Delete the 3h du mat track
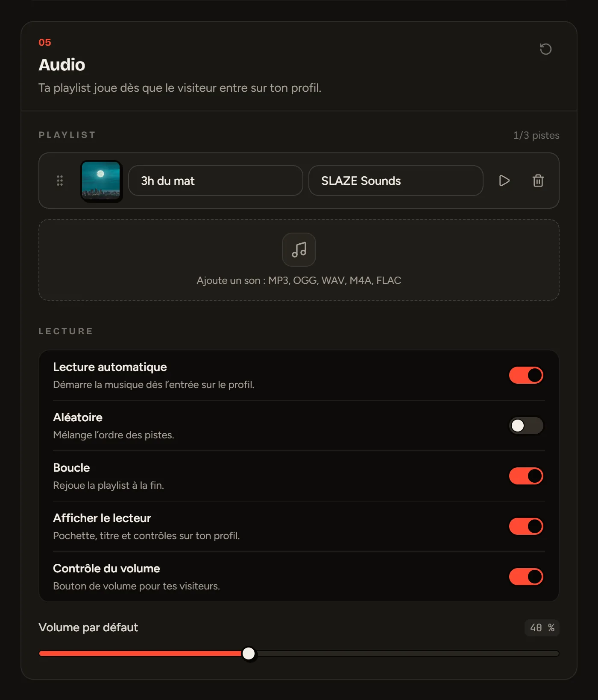The height and width of the screenshot is (700, 598). 538,181
